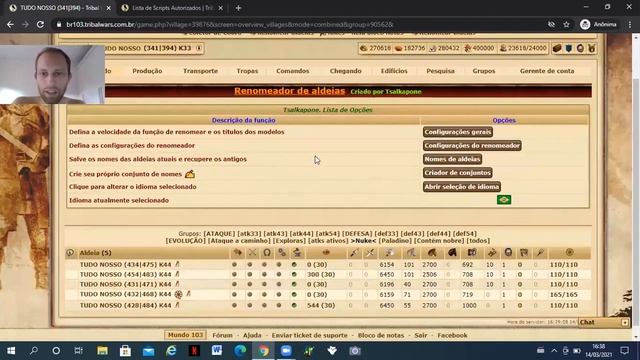The image size is (640, 360).
Task: Open the Zoom app in the taskbar
Action: 286,351
